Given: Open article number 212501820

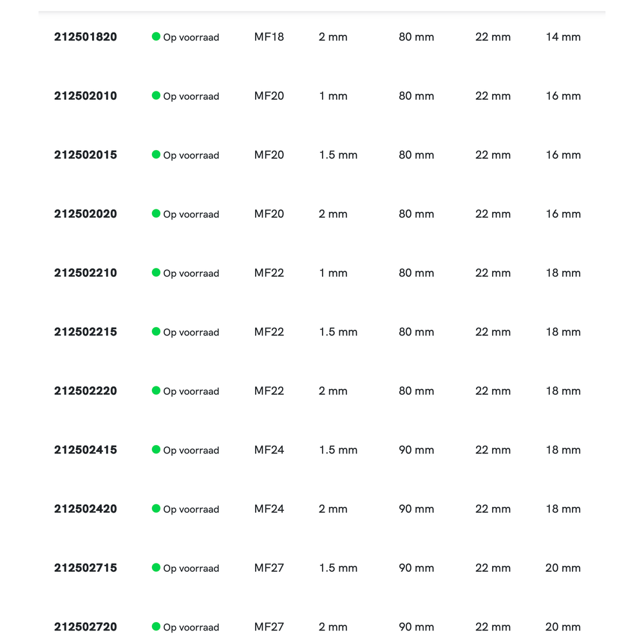Looking at the screenshot, I should click(x=86, y=37).
